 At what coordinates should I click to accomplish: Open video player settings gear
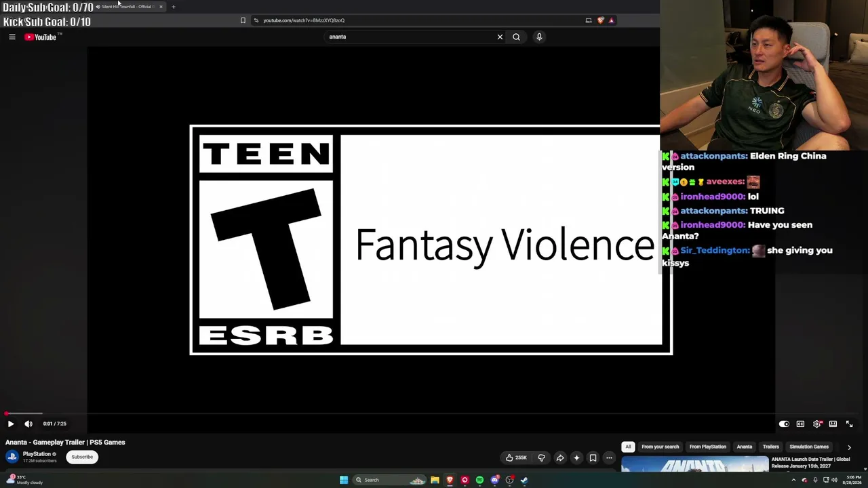(817, 424)
